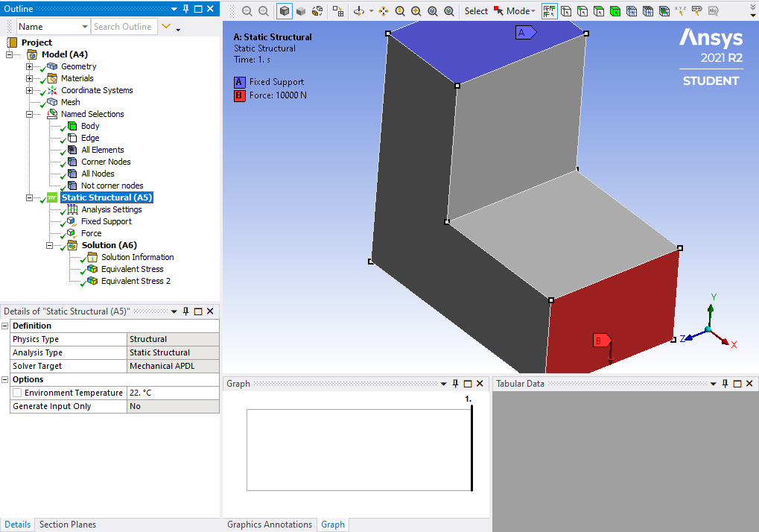Switch to the Details tab
This screenshot has height=532, width=759.
17,525
